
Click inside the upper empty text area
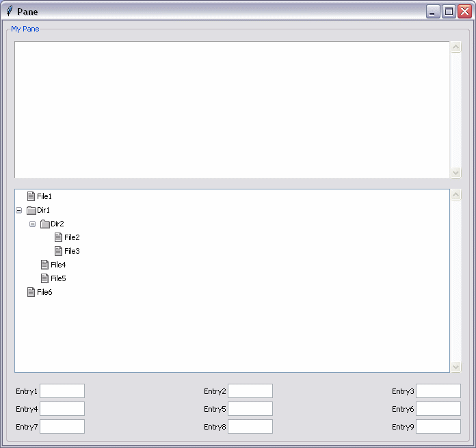pos(232,109)
